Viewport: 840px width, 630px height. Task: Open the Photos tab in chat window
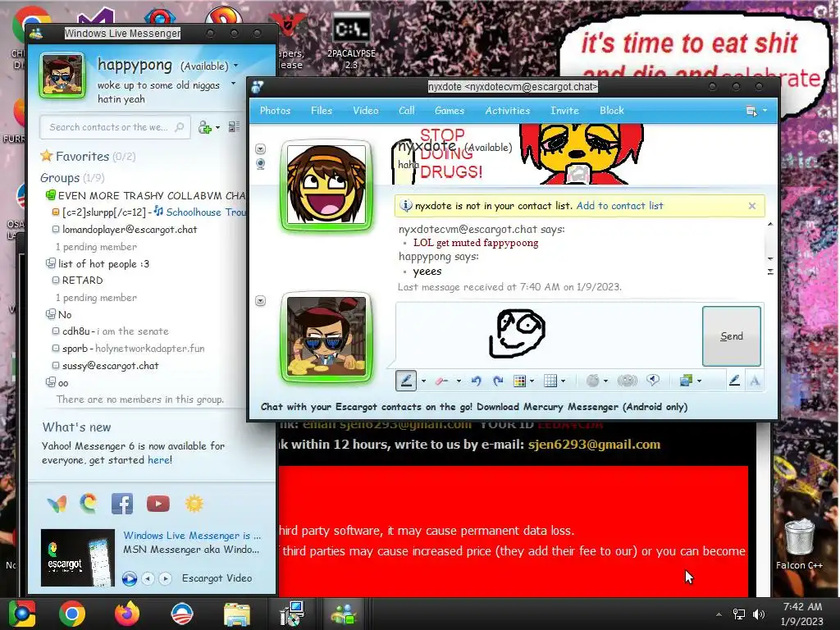click(x=275, y=111)
